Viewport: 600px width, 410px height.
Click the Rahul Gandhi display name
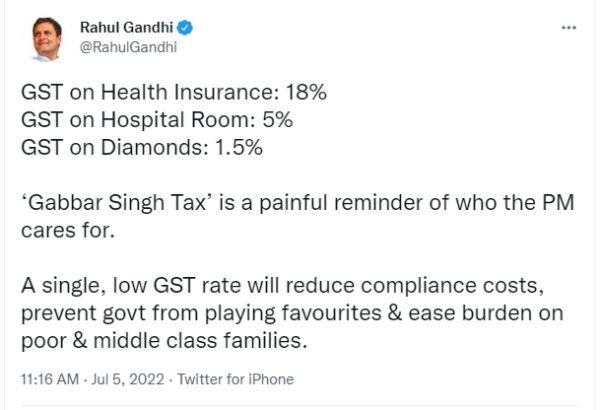click(127, 28)
